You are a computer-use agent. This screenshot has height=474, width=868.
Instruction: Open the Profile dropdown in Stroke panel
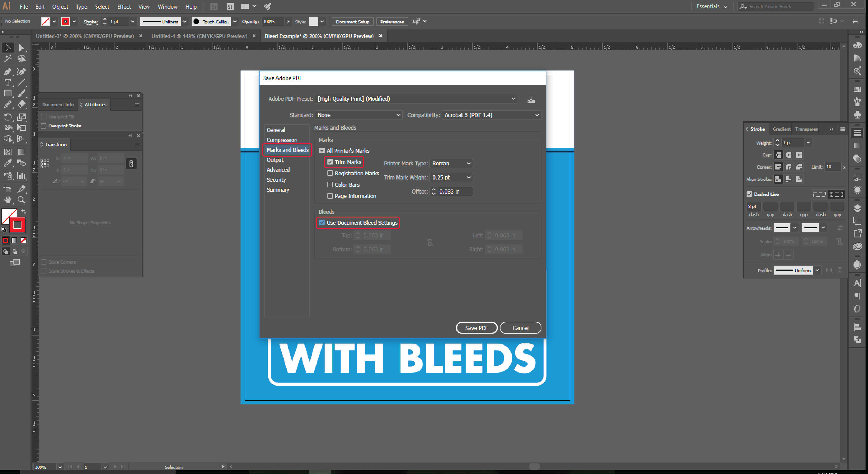[x=817, y=270]
